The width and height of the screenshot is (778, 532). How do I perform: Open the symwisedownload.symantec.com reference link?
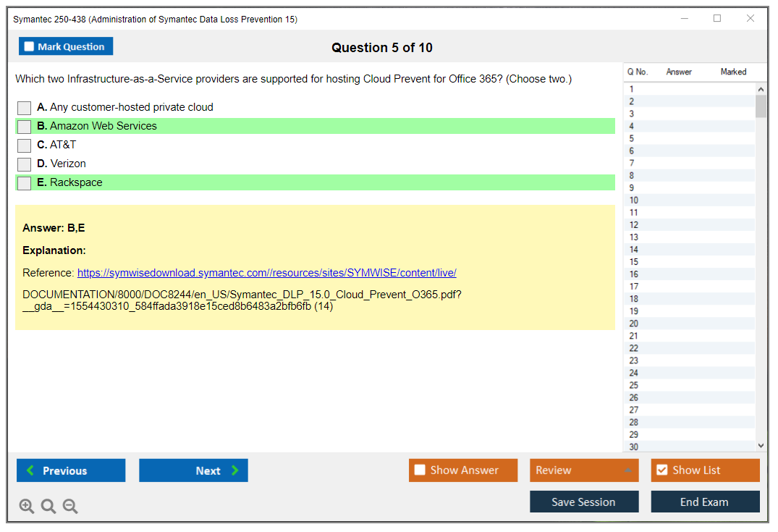[266, 273]
